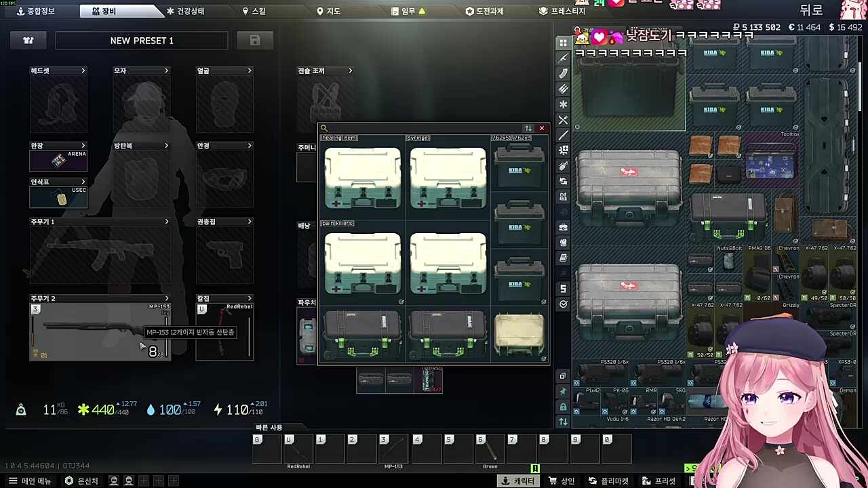Open the 플리마켓 flea market
The image size is (868, 488).
pos(608,481)
